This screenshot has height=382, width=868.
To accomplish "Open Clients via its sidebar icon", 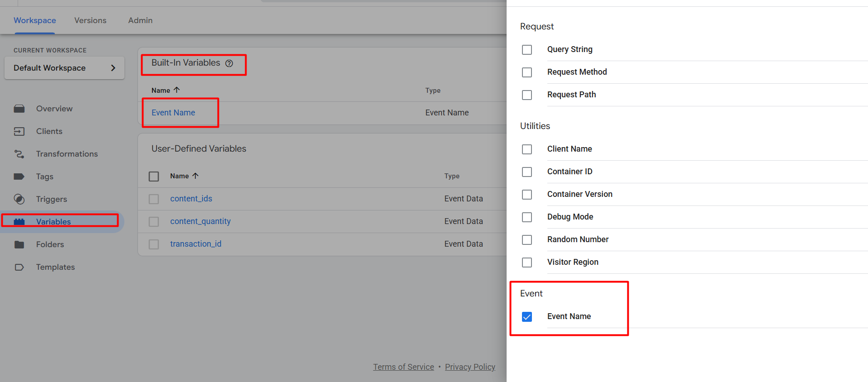I will click(19, 131).
